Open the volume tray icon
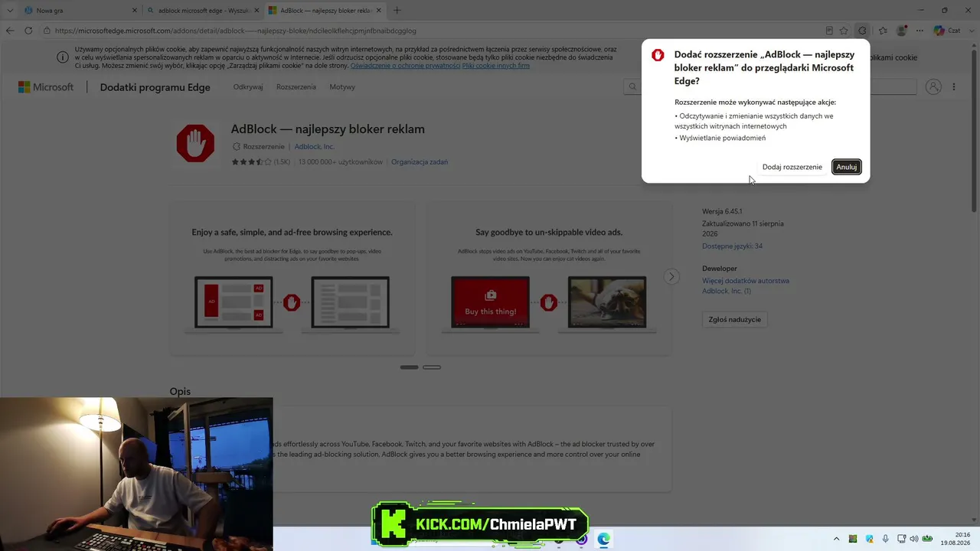The image size is (980, 551). pyautogui.click(x=913, y=539)
